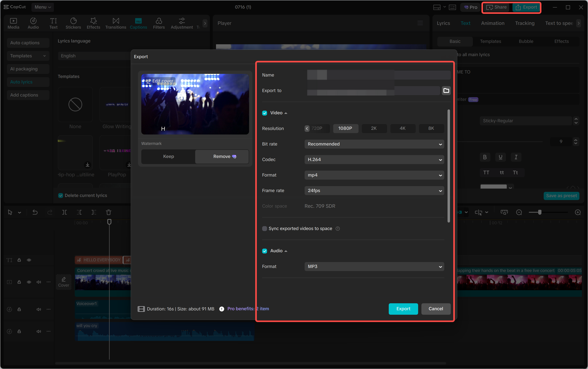Uncheck the Video export checkbox
Screen dimensions: 588x369
[265, 113]
